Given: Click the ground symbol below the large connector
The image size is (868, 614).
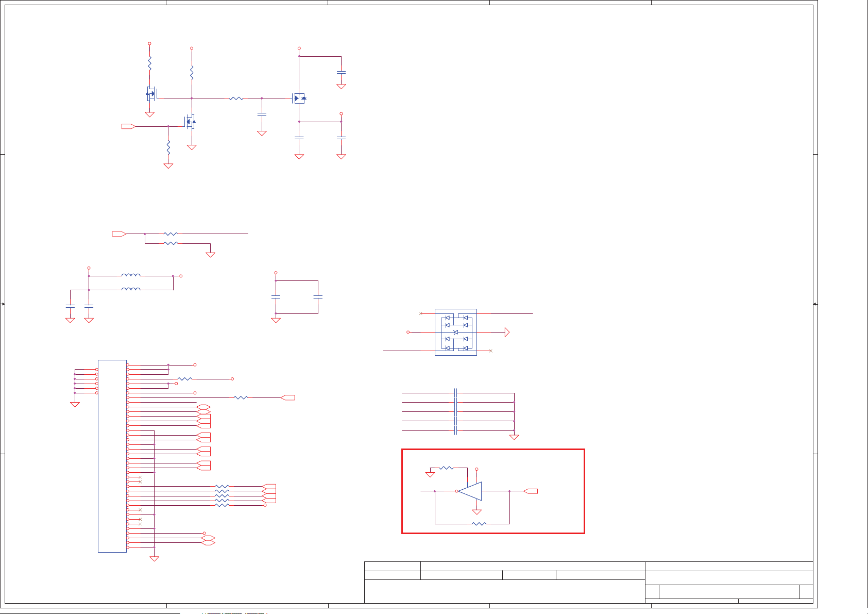Looking at the screenshot, I should pos(154,558).
